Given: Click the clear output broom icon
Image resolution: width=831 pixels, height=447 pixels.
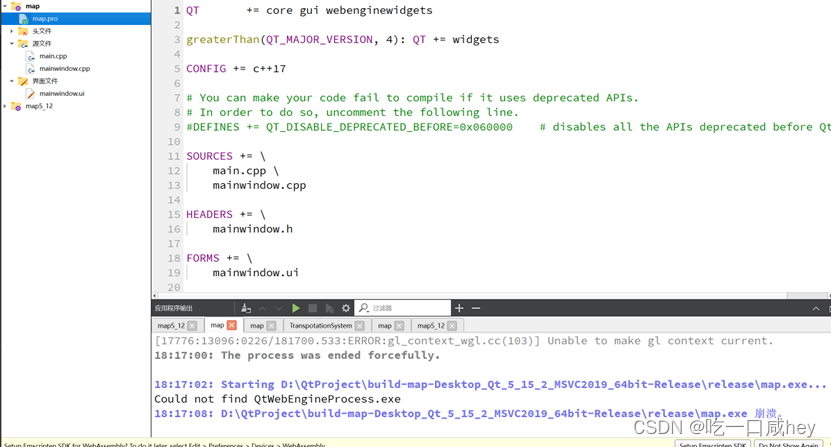Looking at the screenshot, I should click(x=246, y=308).
